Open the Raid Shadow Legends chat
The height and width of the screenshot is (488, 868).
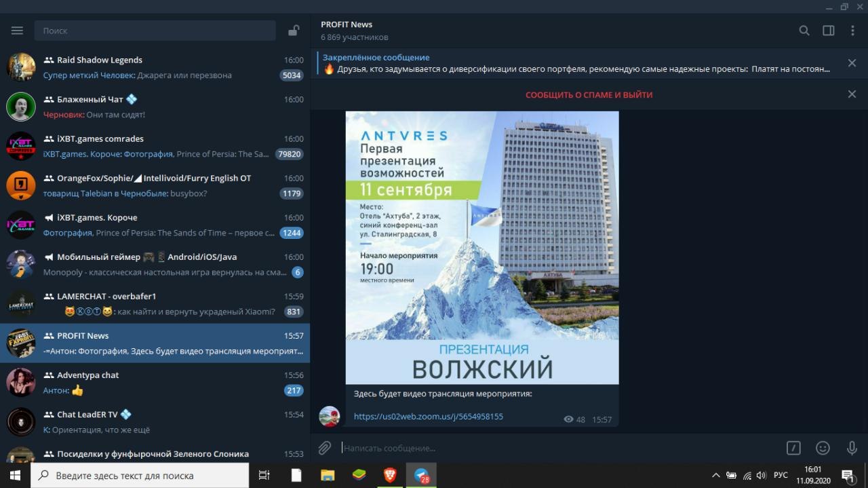click(x=155, y=67)
